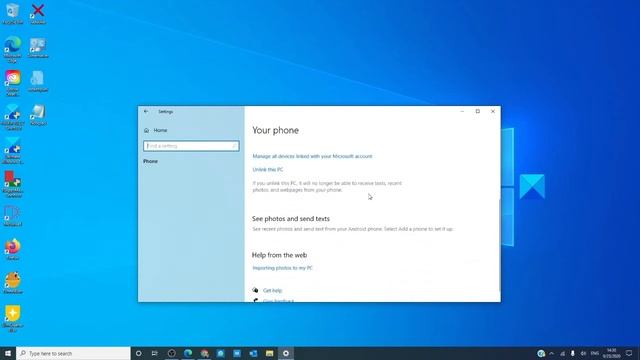This screenshot has height=360, width=640.
Task: Click the back arrow in Settings
Action: (146, 111)
